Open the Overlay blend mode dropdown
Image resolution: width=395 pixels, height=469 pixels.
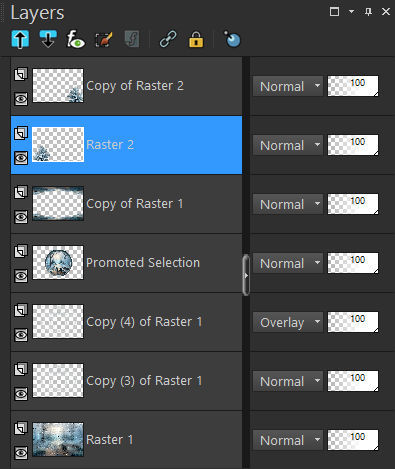[x=288, y=322]
